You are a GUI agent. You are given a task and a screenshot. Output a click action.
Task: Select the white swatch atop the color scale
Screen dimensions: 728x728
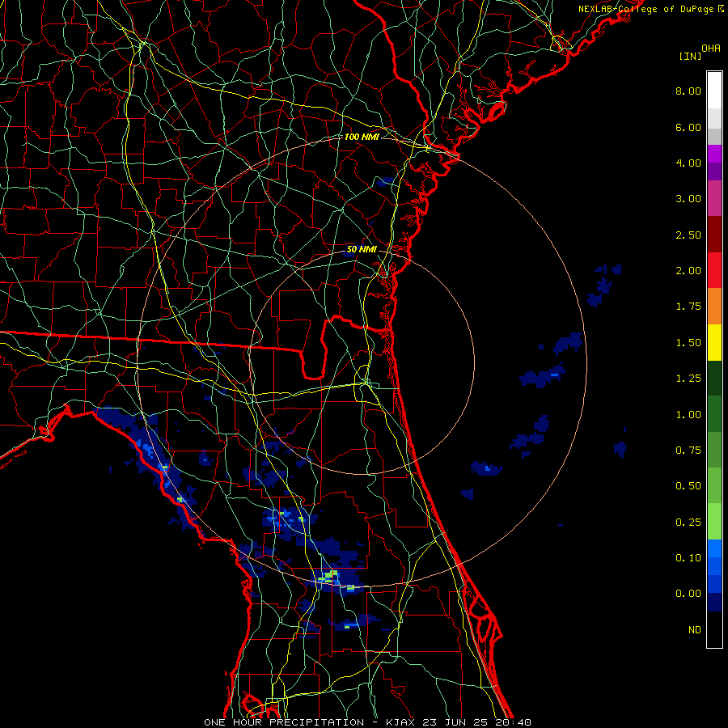point(714,91)
